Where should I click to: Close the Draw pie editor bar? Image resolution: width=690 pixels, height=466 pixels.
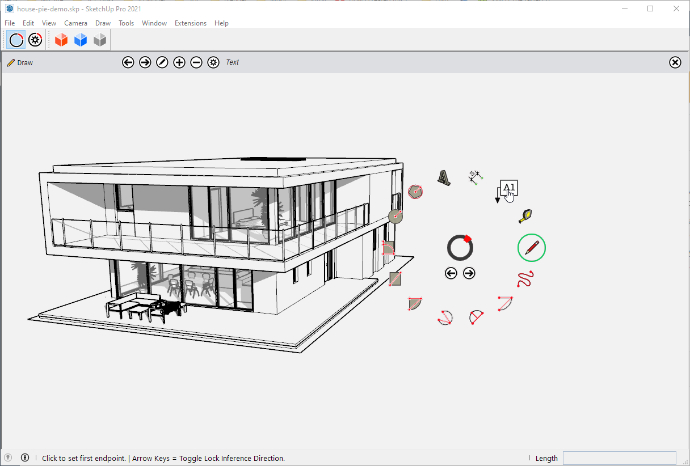pyautogui.click(x=675, y=62)
